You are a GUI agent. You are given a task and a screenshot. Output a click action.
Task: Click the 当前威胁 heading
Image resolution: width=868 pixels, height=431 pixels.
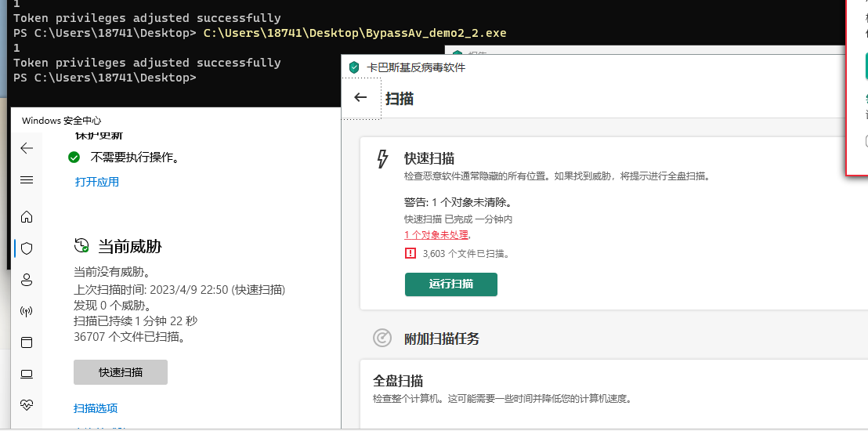click(130, 246)
